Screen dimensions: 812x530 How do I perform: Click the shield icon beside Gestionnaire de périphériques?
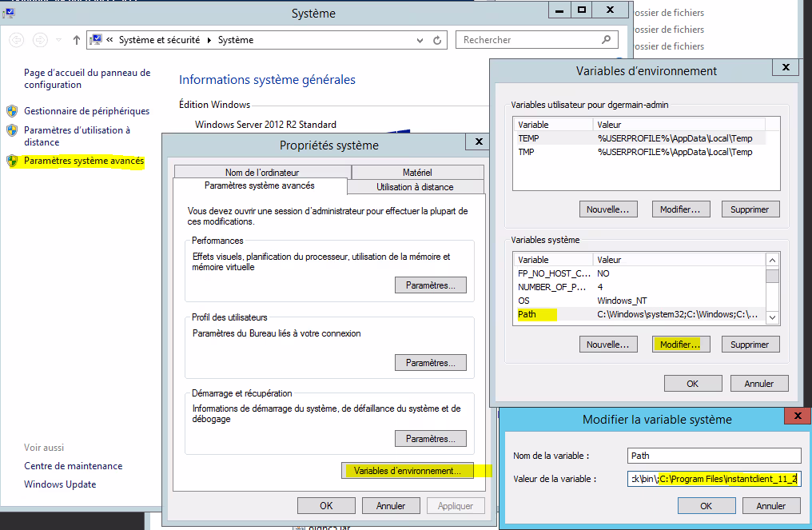click(x=12, y=111)
